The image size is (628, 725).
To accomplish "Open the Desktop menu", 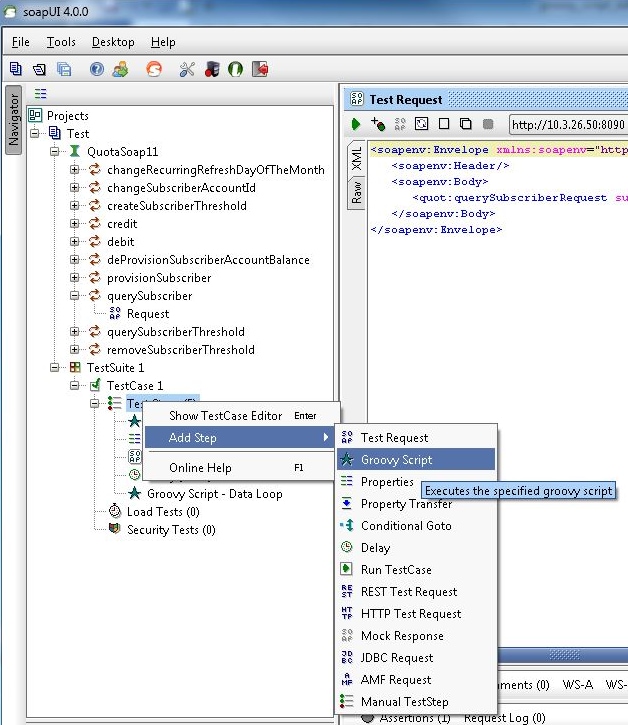I will tap(113, 42).
